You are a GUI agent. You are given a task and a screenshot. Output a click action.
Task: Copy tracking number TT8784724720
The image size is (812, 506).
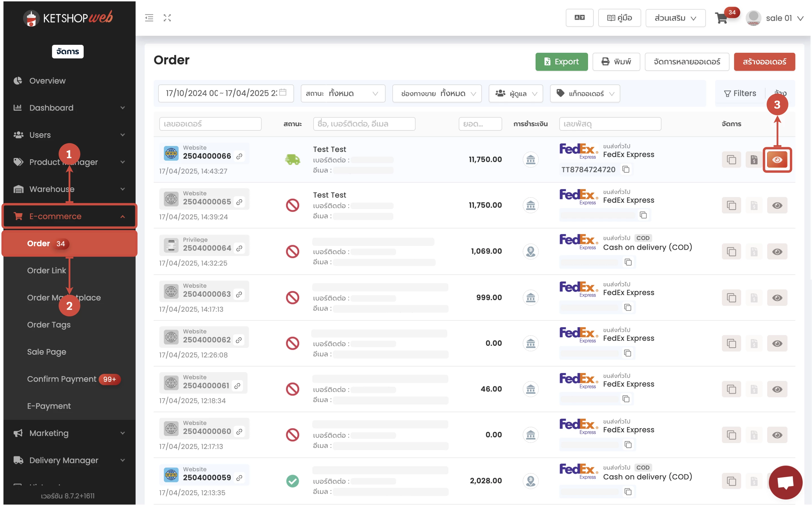625,170
